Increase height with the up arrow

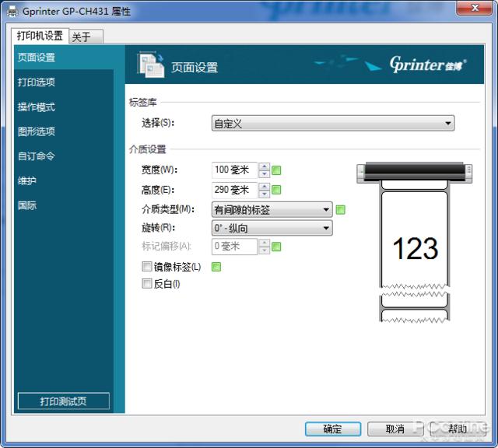265,186
